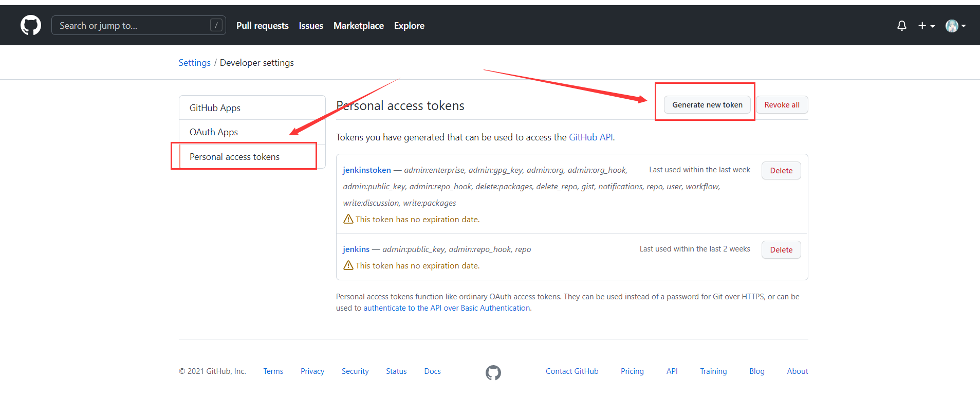Screen dimensions: 980x396
Task: Click 'Last used within the last week' text
Action: pyautogui.click(x=699, y=170)
